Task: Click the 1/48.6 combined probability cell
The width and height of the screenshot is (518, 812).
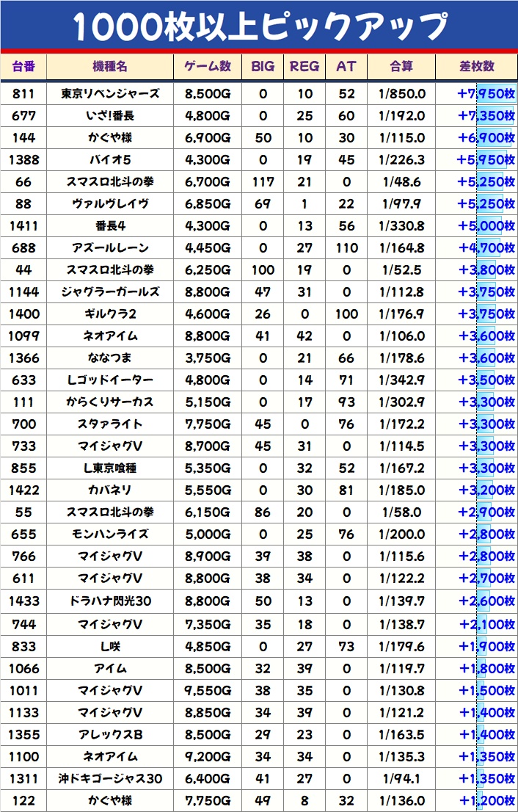Action: coord(401,182)
